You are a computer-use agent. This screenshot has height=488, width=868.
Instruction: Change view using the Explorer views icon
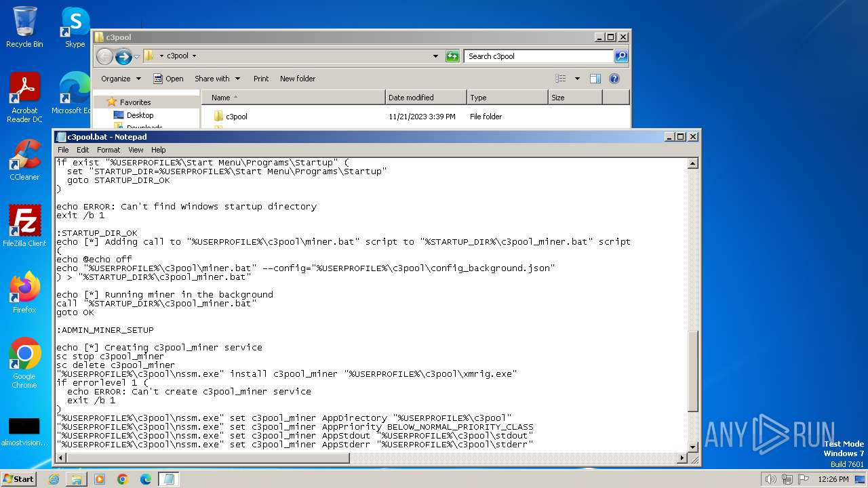(561, 79)
